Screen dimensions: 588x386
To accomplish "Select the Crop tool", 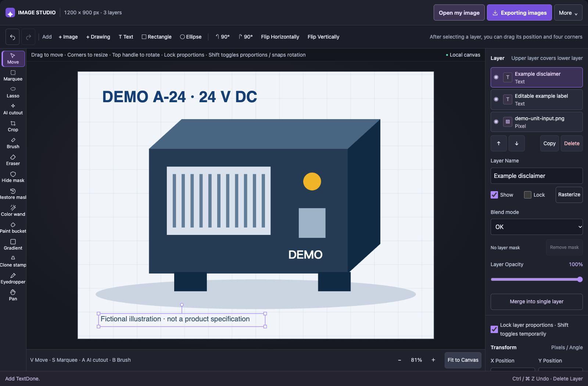I will [x=13, y=126].
